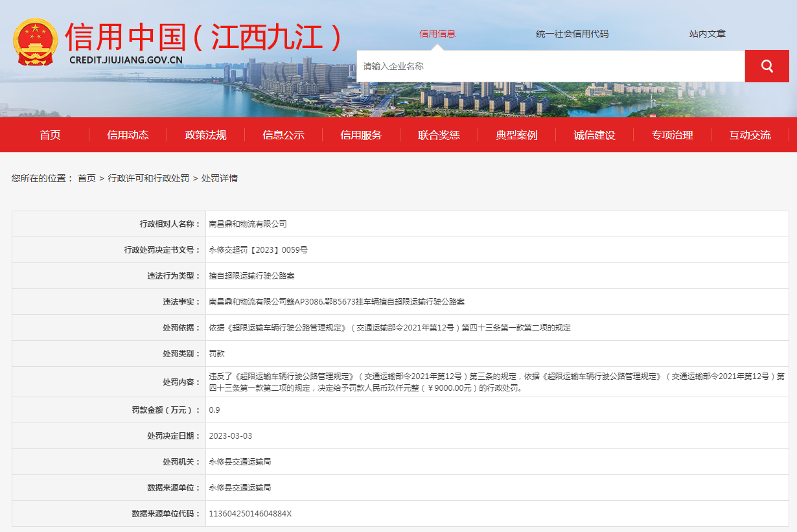Open the 信用动态 menu item
The image size is (797, 532).
(128, 135)
